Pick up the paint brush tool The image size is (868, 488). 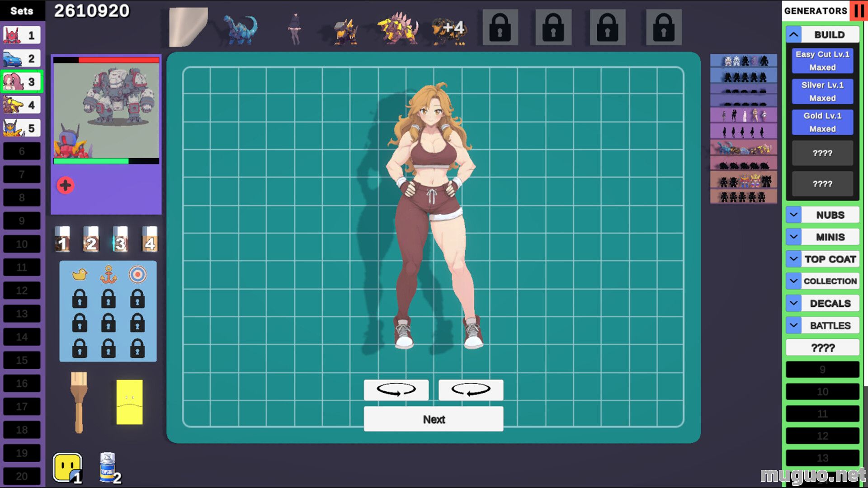(x=79, y=402)
